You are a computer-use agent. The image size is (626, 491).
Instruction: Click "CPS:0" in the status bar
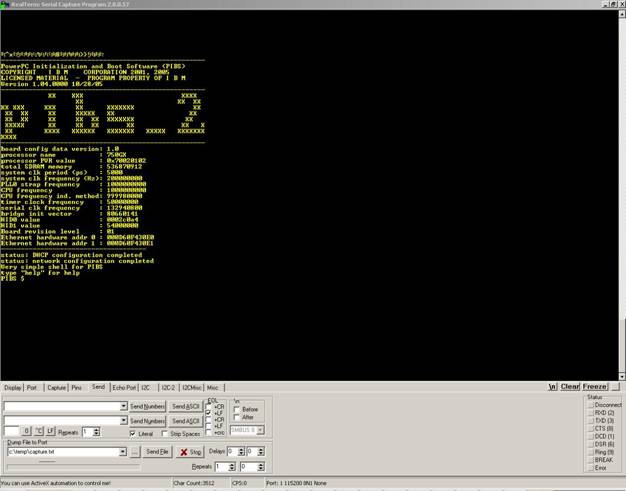tap(240, 483)
